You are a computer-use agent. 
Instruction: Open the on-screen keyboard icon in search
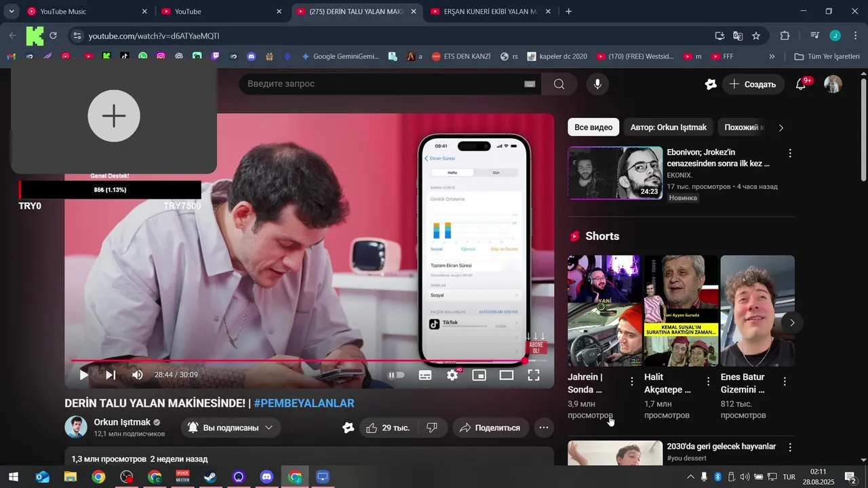tap(530, 84)
